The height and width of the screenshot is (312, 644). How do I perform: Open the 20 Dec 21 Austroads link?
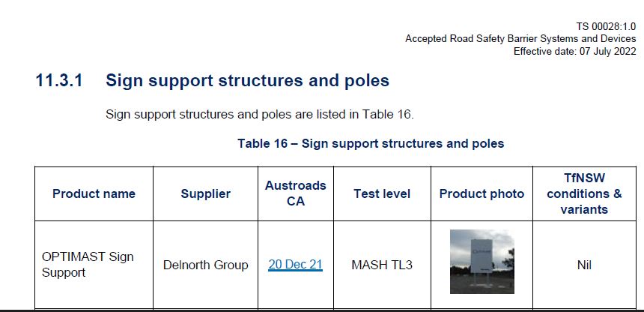[x=295, y=265]
